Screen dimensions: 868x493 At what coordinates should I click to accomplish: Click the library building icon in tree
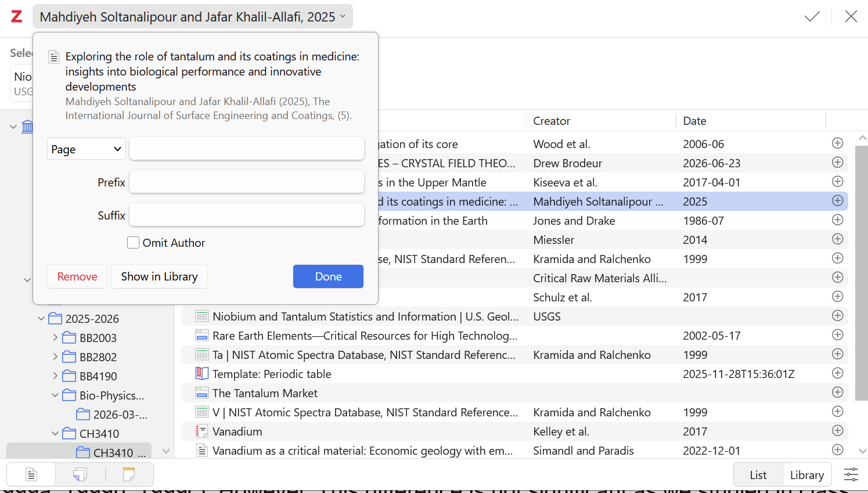tap(27, 126)
